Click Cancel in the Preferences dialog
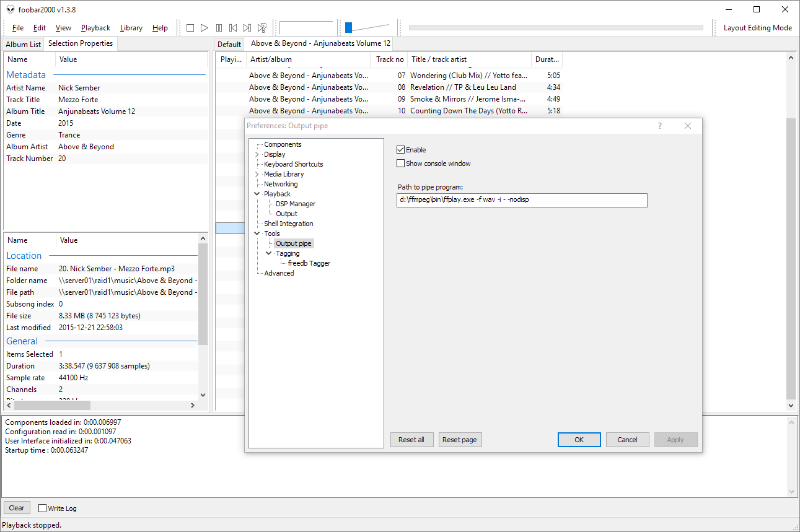The width and height of the screenshot is (800, 532). 627,440
